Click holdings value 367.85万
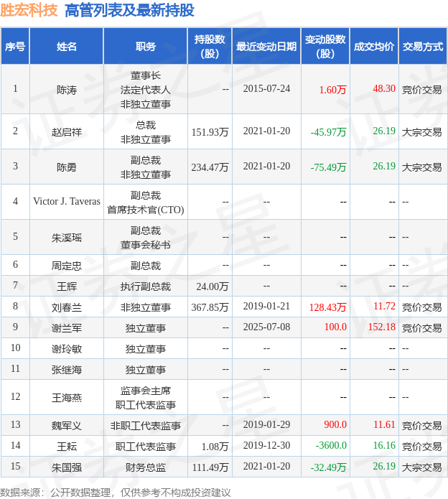The width and height of the screenshot is (448, 499). click(210, 307)
